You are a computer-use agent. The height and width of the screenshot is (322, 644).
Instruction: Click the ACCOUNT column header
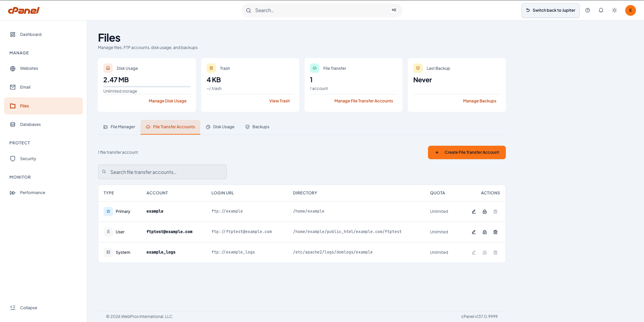pyautogui.click(x=157, y=193)
